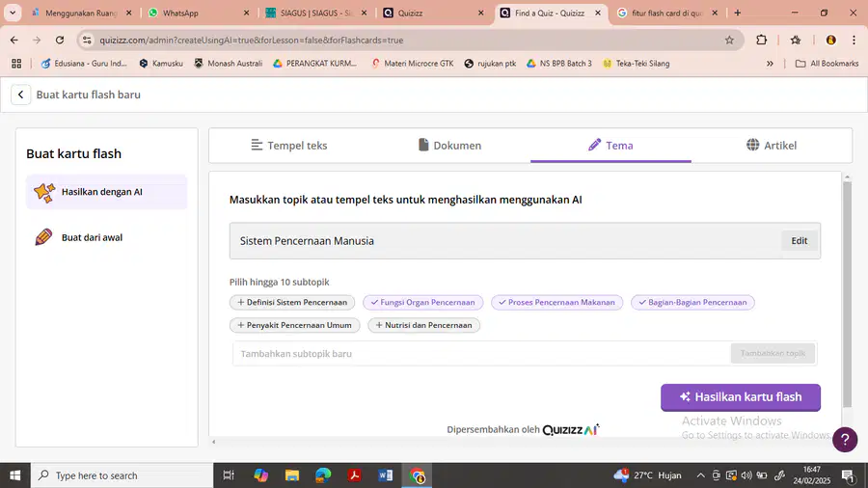
Task: Deselect the Proses Pencernaan Makanan subtopic
Action: pos(556,302)
